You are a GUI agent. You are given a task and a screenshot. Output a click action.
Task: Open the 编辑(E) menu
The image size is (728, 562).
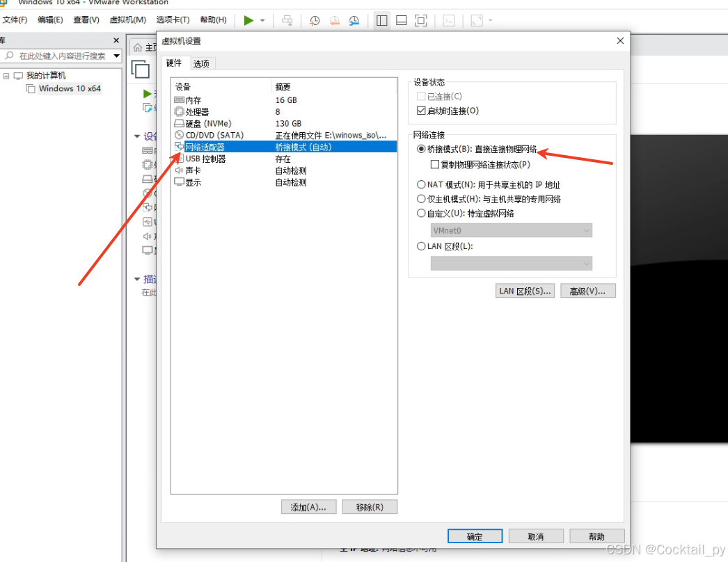[x=50, y=20]
